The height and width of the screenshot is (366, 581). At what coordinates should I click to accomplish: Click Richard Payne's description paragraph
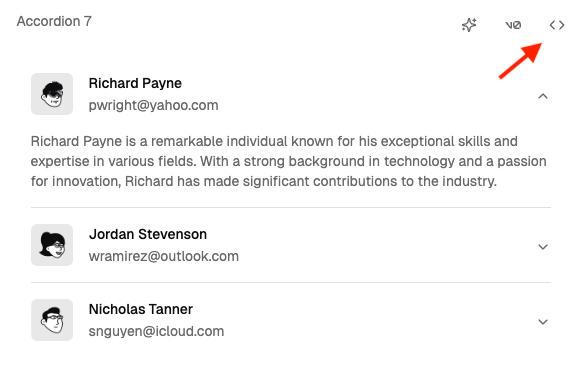coord(289,162)
